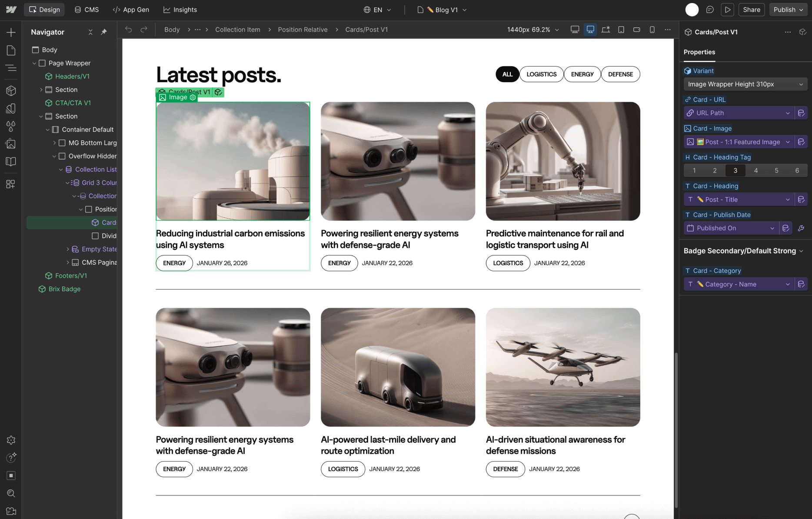Select the LOGISTICS filter on the canvas
This screenshot has width=812, height=519.
[x=541, y=74]
